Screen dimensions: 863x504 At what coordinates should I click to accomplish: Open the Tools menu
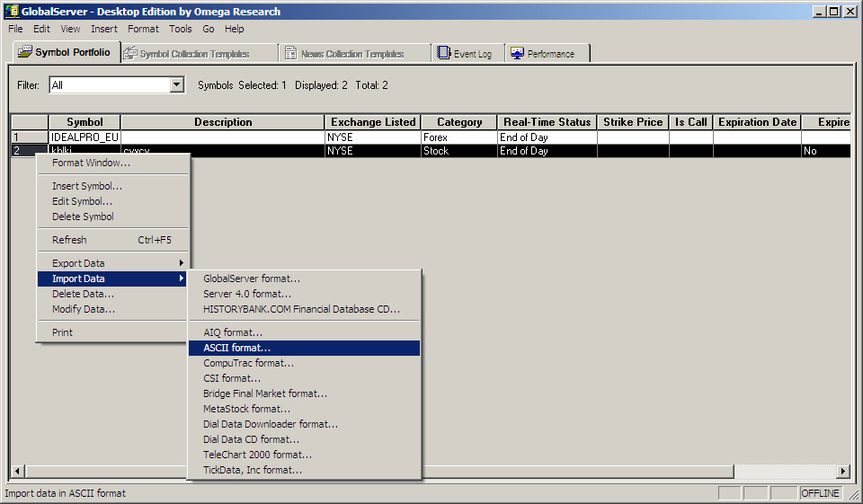point(181,29)
